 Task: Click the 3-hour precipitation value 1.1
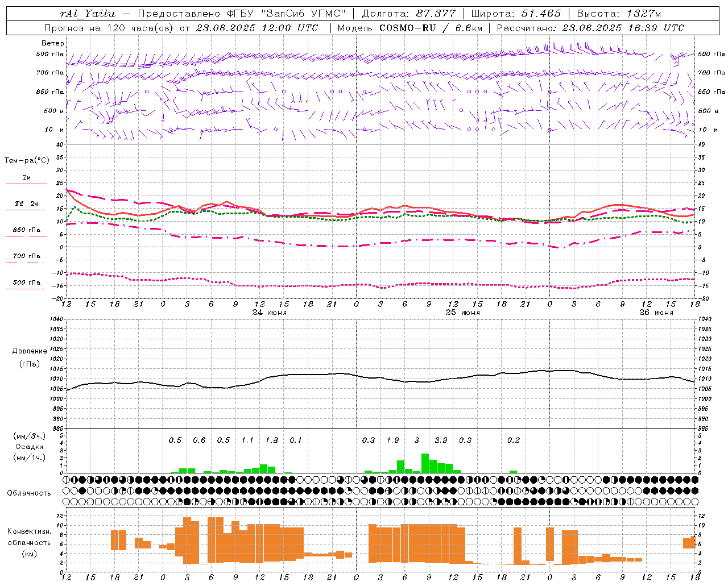pos(247,440)
